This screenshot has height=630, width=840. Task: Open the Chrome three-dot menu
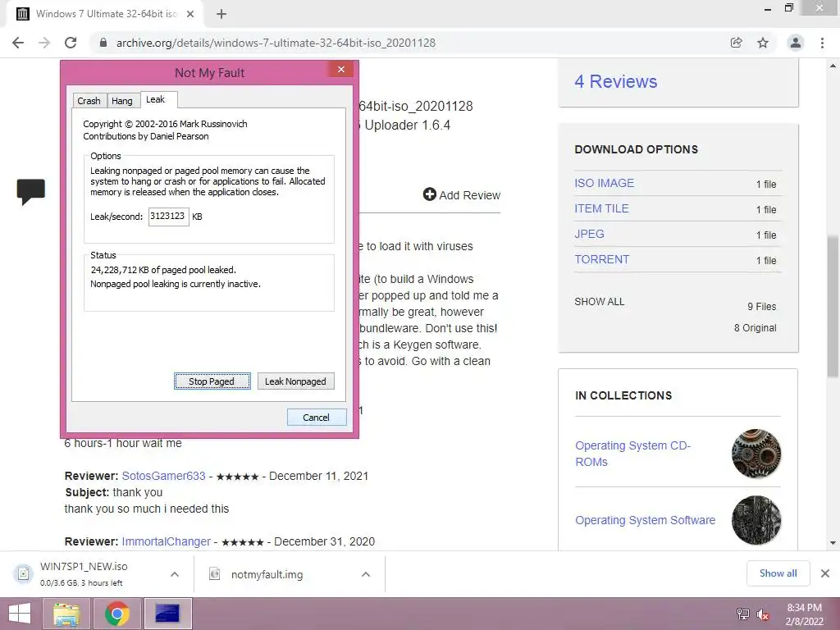822,43
